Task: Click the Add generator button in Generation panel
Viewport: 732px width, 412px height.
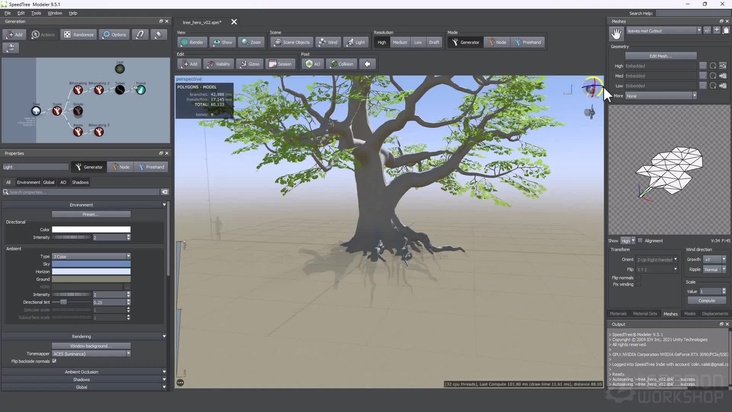Action: coord(14,35)
